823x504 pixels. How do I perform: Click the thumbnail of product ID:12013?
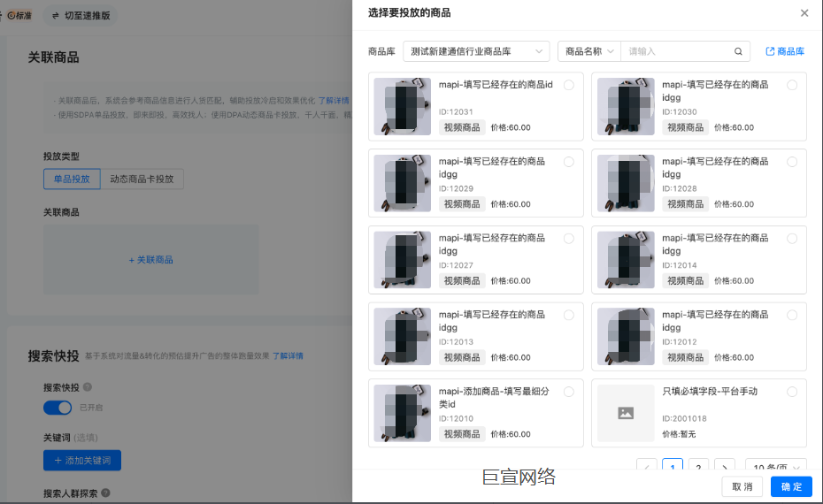pyautogui.click(x=403, y=336)
